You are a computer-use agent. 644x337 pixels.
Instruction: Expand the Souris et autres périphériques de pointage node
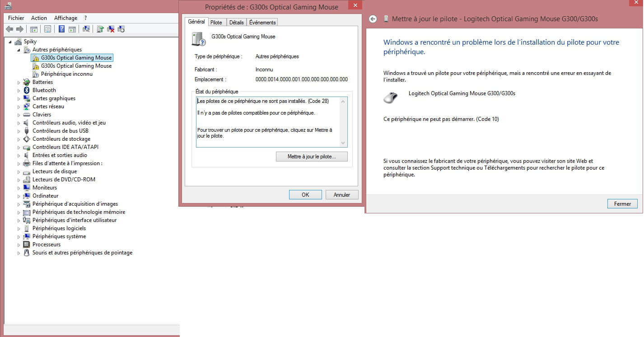[x=19, y=253]
